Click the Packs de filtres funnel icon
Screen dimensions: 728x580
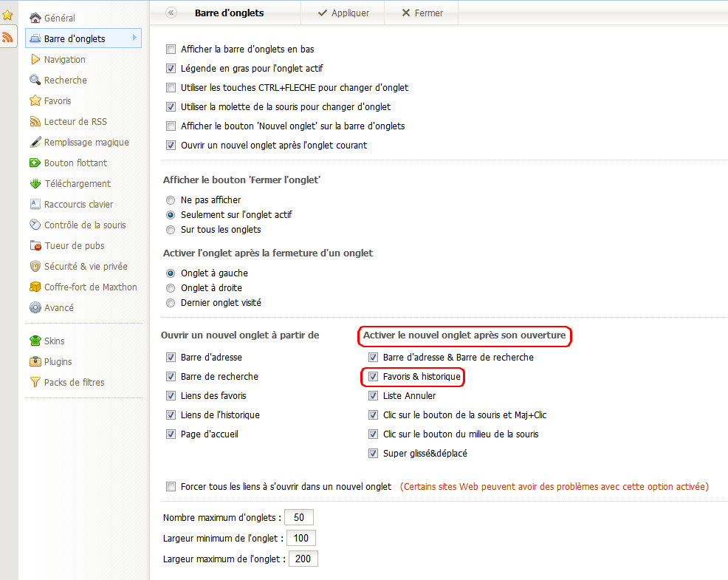coord(35,382)
